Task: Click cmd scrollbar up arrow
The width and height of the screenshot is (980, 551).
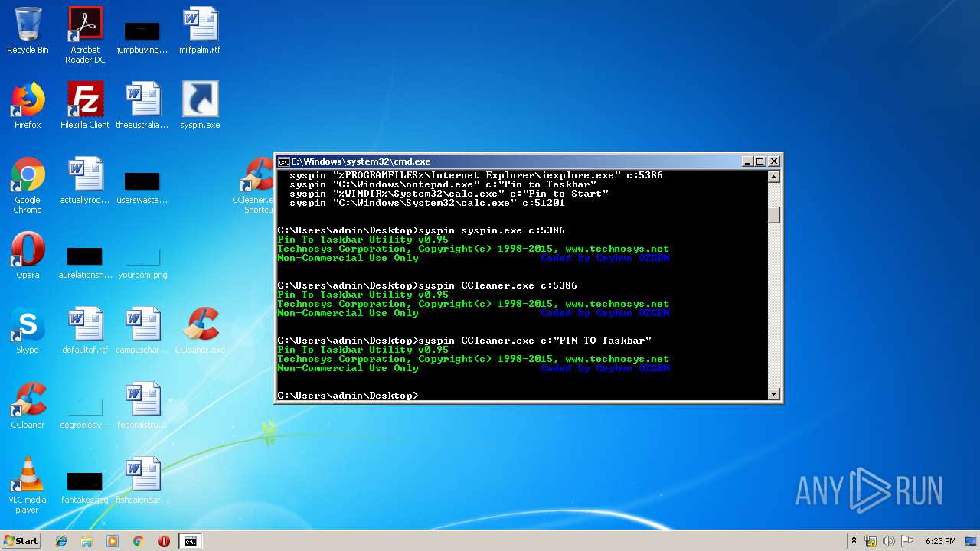Action: (773, 177)
